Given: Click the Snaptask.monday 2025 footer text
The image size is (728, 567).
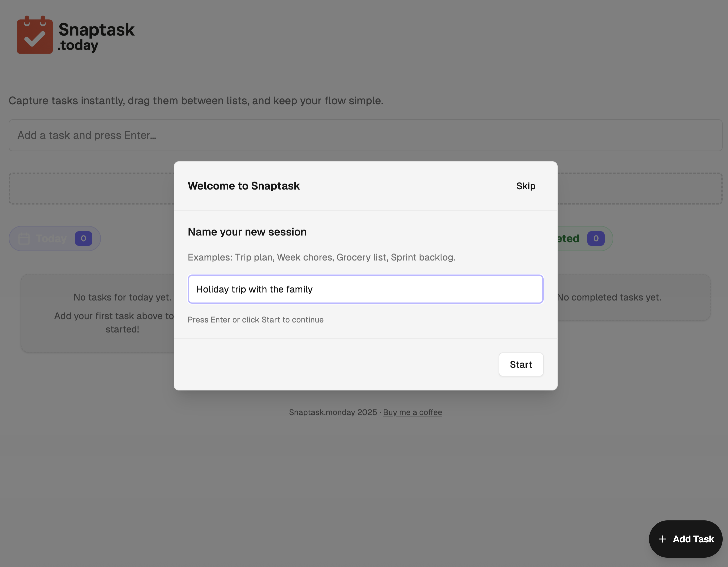Looking at the screenshot, I should 333,412.
